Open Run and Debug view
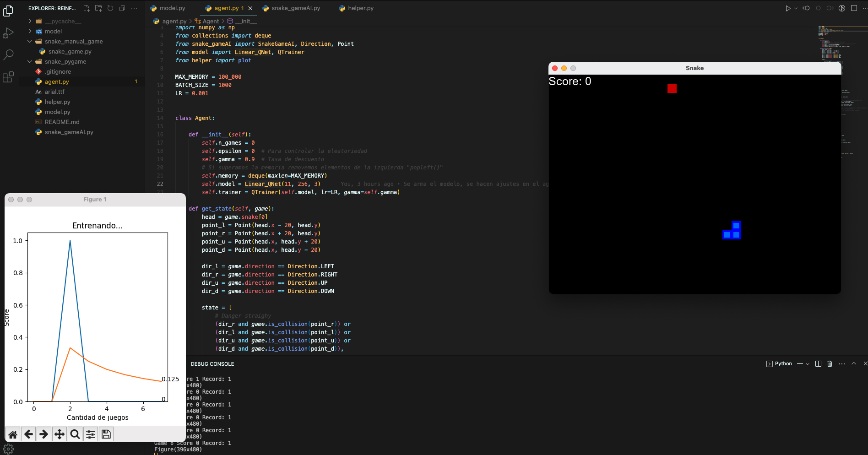 click(8, 33)
